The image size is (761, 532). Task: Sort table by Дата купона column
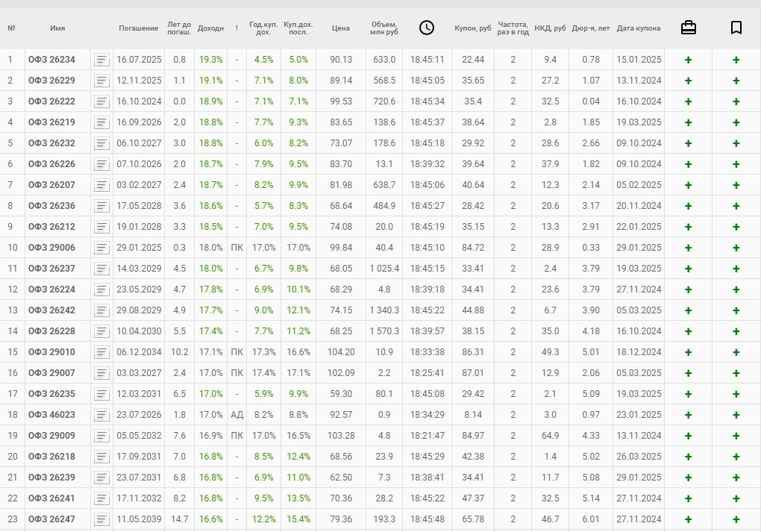pyautogui.click(x=639, y=28)
